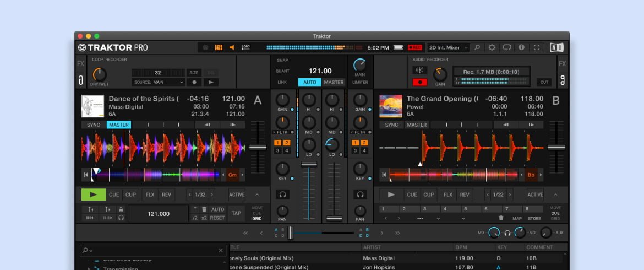Image resolution: width=644 pixels, height=270 pixels.
Task: Collapse Deck A advanced panel chevron
Action: tap(257, 195)
